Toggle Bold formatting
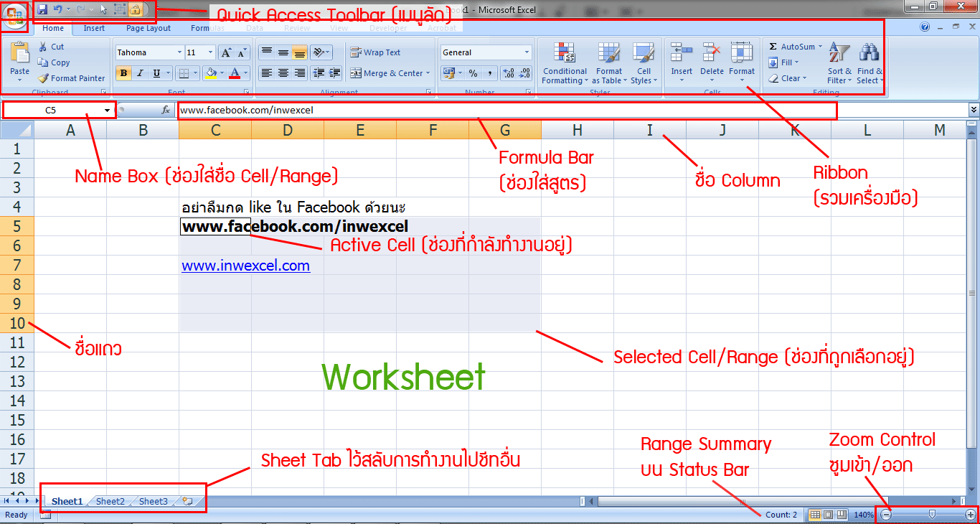Image resolution: width=980 pixels, height=524 pixels. click(x=124, y=73)
